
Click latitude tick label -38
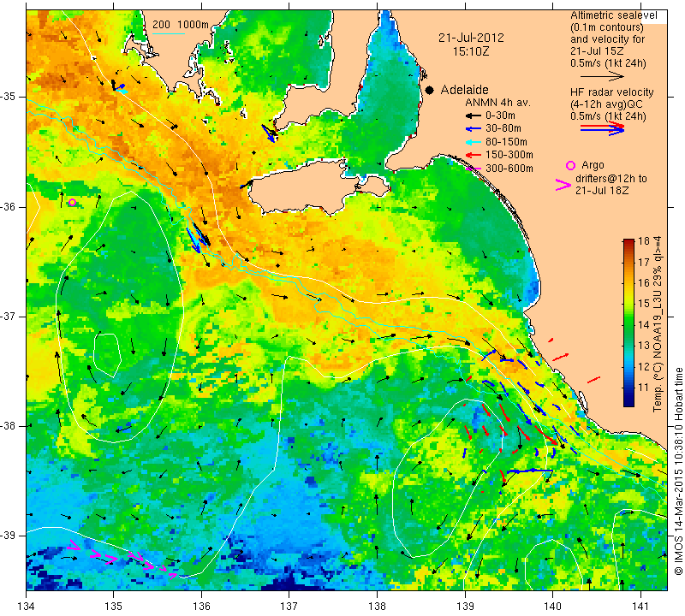[8, 426]
